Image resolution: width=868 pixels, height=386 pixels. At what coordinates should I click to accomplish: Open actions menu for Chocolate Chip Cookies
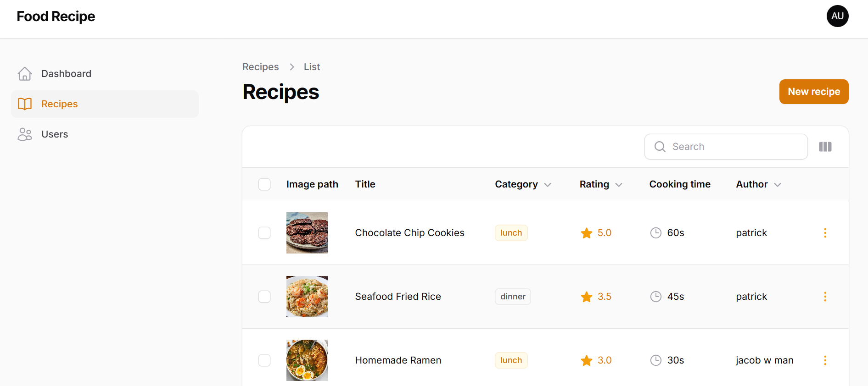825,233
